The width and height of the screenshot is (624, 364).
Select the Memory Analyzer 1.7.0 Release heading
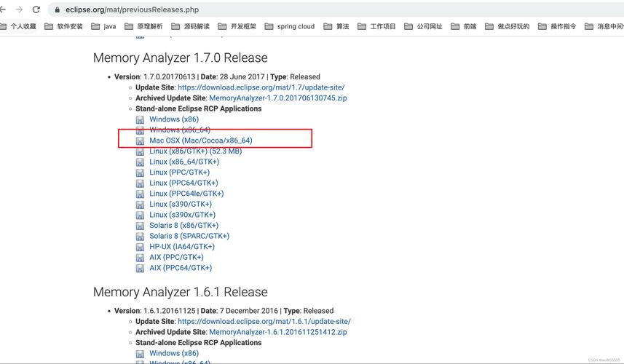click(x=181, y=58)
